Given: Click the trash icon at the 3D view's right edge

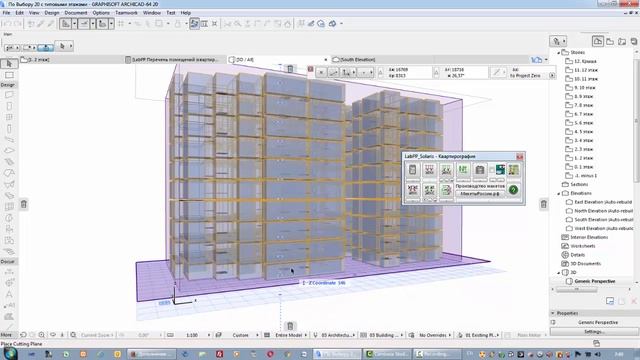Looking at the screenshot, I should click(x=544, y=204).
